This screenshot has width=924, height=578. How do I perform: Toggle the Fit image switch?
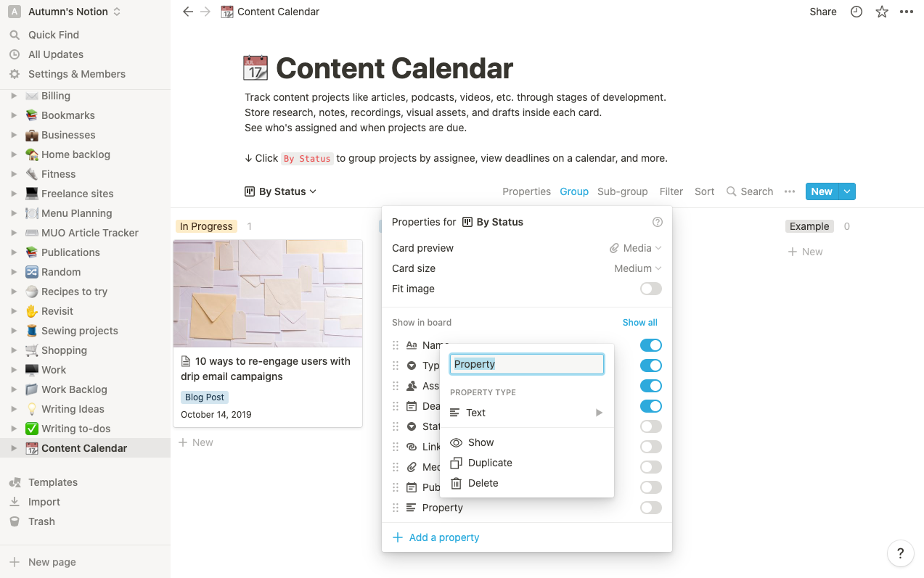pyautogui.click(x=650, y=289)
